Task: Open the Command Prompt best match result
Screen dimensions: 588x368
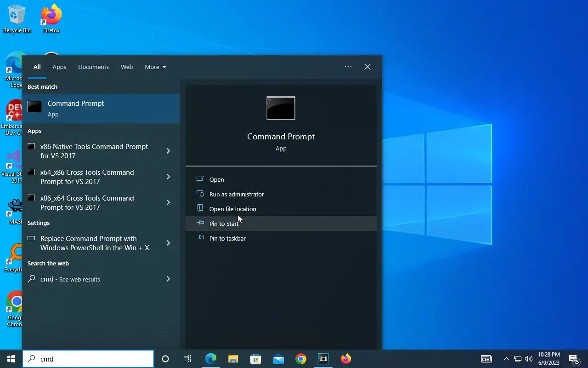Action: (101, 109)
